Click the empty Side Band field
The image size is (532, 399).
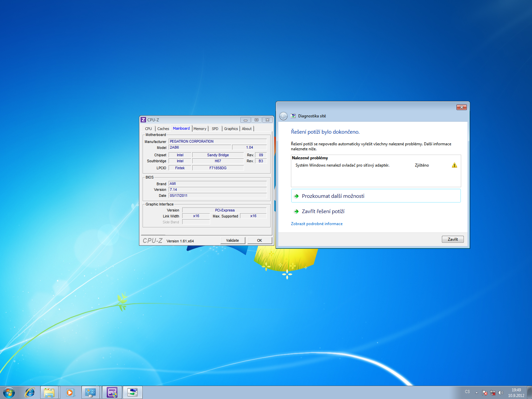coord(196,222)
